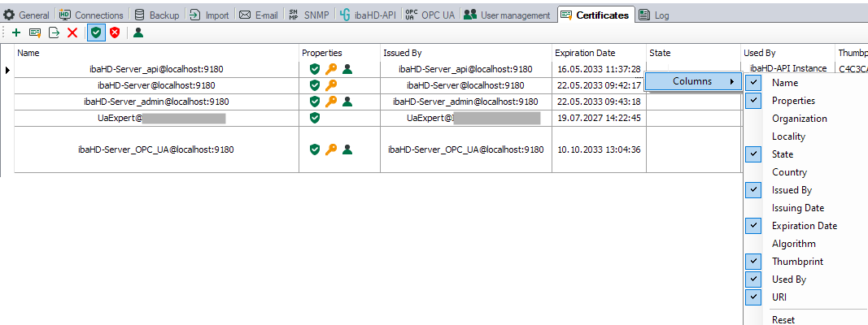Click the green plus add certificate icon

(x=16, y=33)
